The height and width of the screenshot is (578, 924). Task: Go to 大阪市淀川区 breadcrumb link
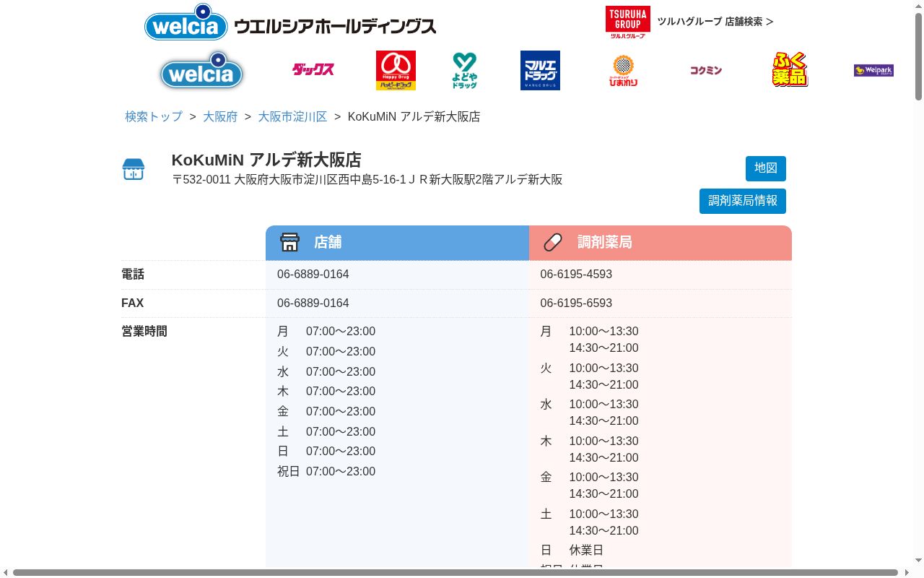[x=292, y=116]
